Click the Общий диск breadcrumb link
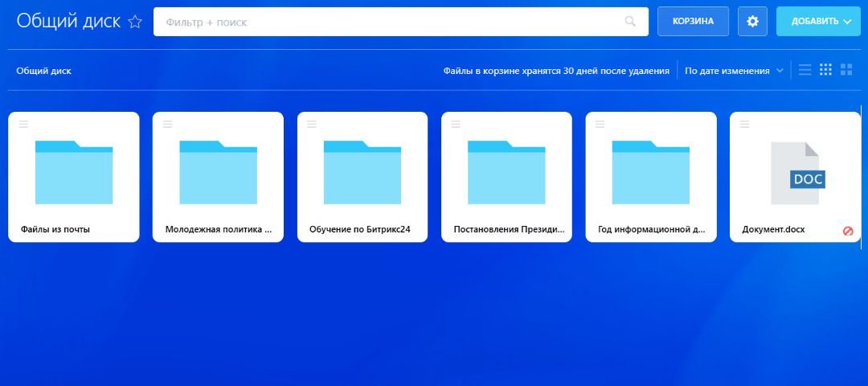868x386 pixels. (43, 71)
